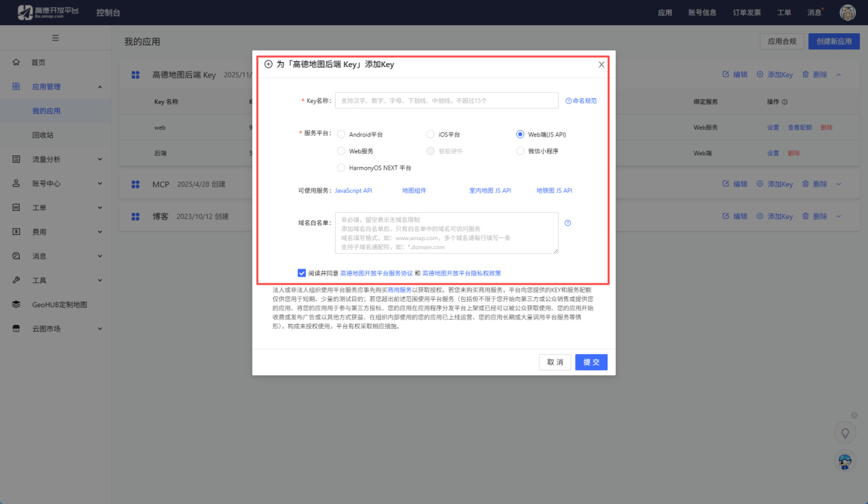Collapse the 高德地图后端 Key row chevron
868x504 pixels.
839,75
